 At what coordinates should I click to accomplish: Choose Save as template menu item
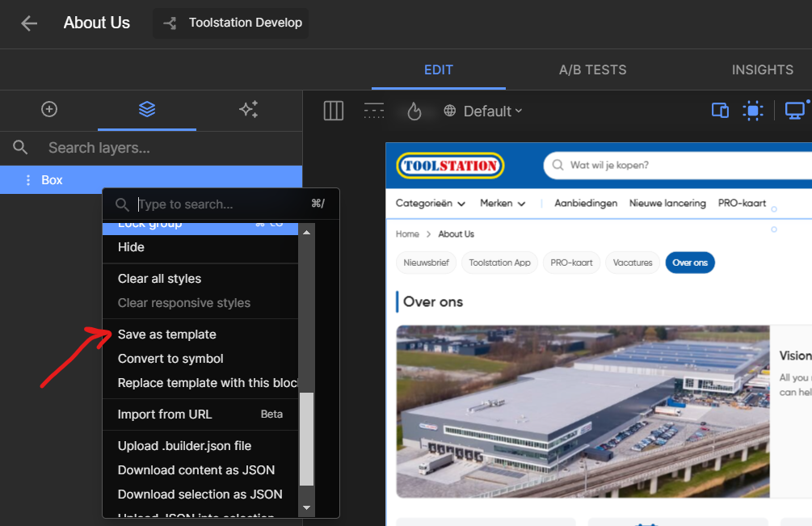(167, 335)
